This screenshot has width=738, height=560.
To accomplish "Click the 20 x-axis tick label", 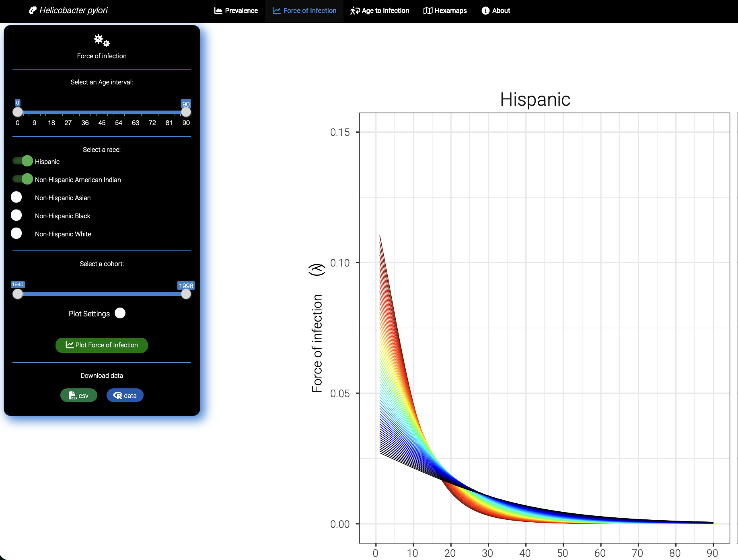I will (x=450, y=553).
